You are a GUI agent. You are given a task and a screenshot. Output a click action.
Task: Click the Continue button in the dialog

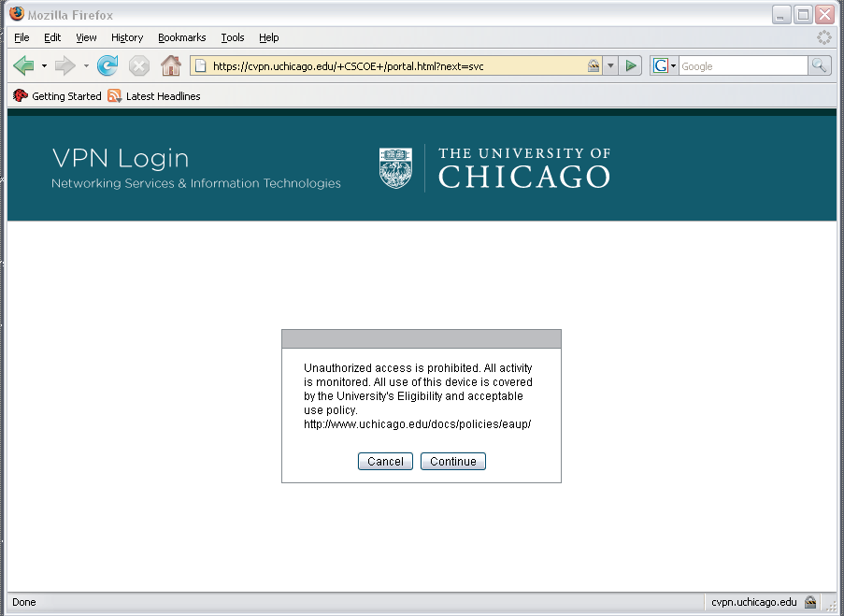(x=453, y=462)
